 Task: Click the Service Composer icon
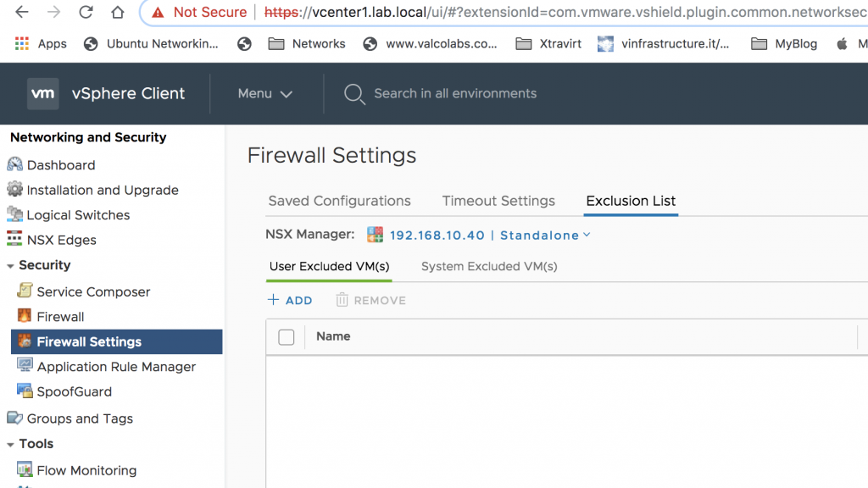[x=25, y=291]
